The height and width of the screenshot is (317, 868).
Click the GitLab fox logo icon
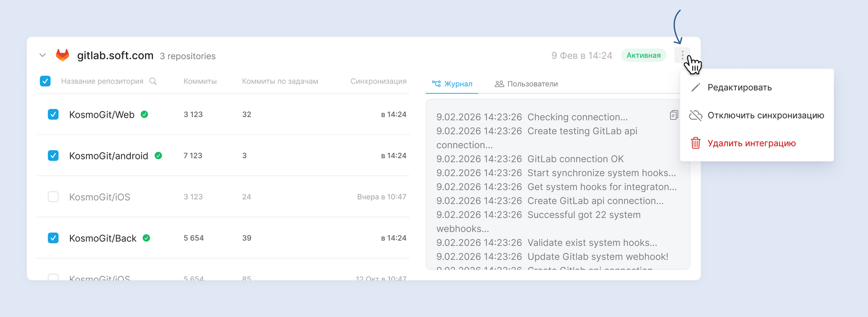[63, 55]
